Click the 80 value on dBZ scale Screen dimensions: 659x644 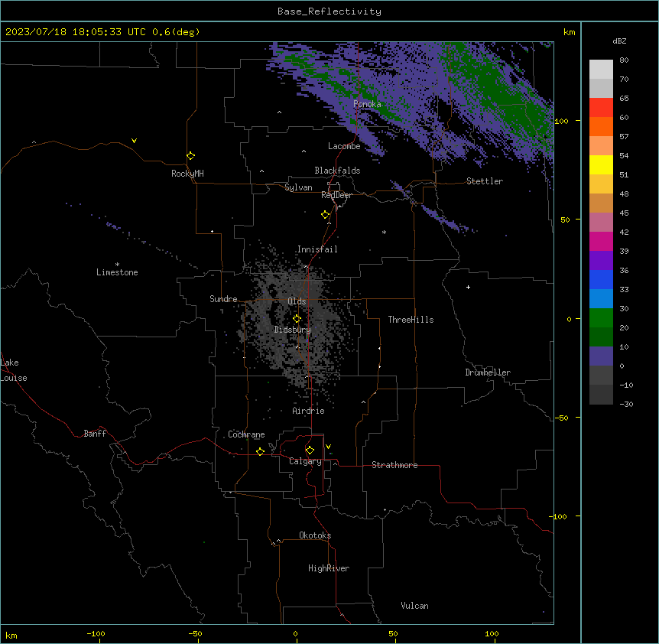(x=624, y=60)
